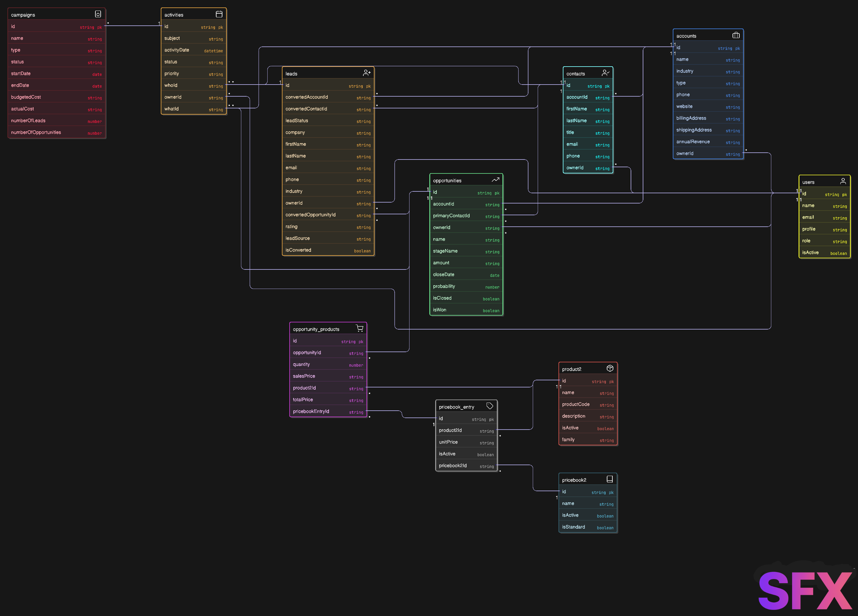Select the activities table title
Image resolution: width=858 pixels, height=616 pixels.
click(x=174, y=15)
